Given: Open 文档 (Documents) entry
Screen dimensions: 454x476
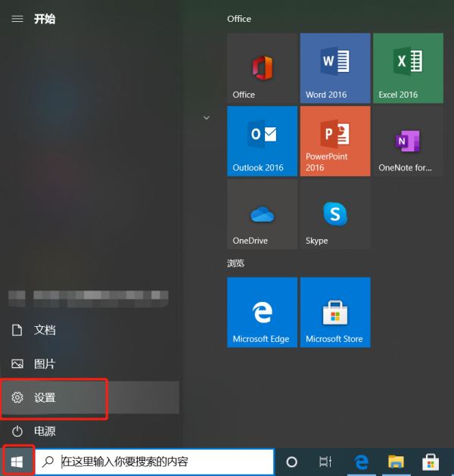Looking at the screenshot, I should point(90,330).
